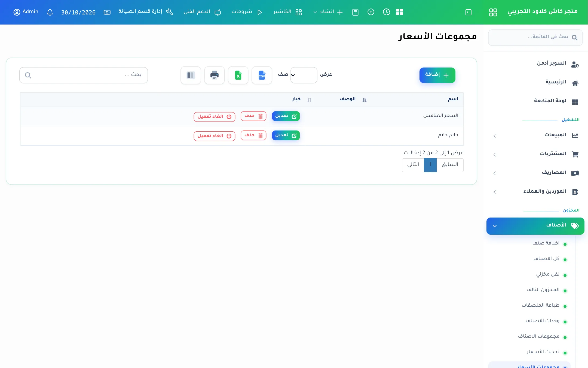Open اضافة صنف in sidebar

pos(546,243)
